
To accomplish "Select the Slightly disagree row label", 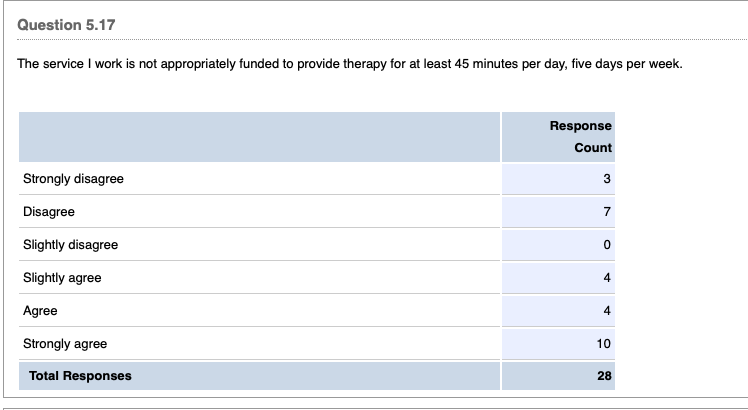I will [x=70, y=245].
